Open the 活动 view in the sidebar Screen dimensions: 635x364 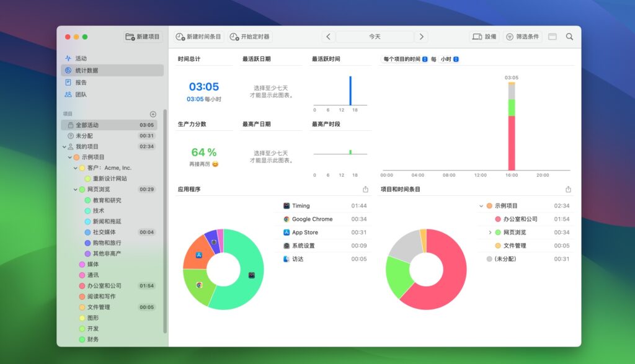(81, 58)
